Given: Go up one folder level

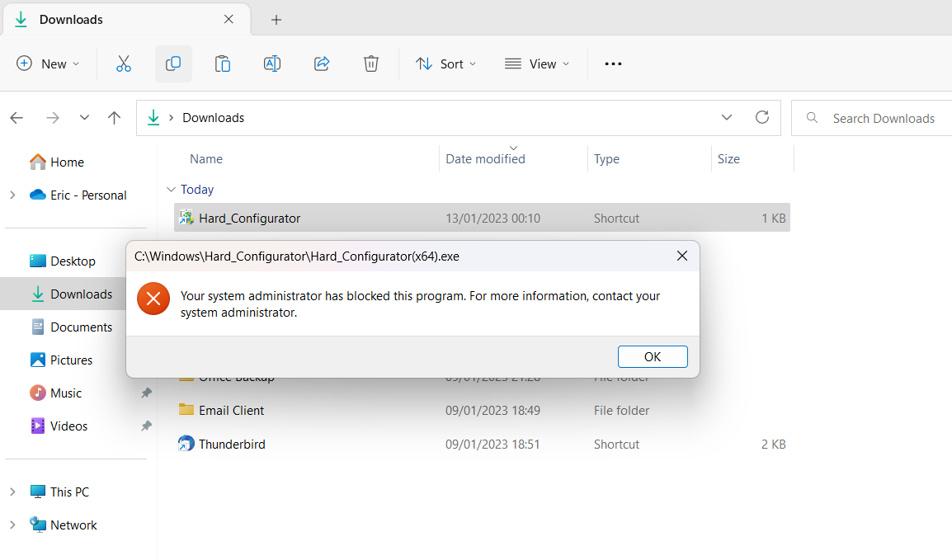Looking at the screenshot, I should point(115,118).
